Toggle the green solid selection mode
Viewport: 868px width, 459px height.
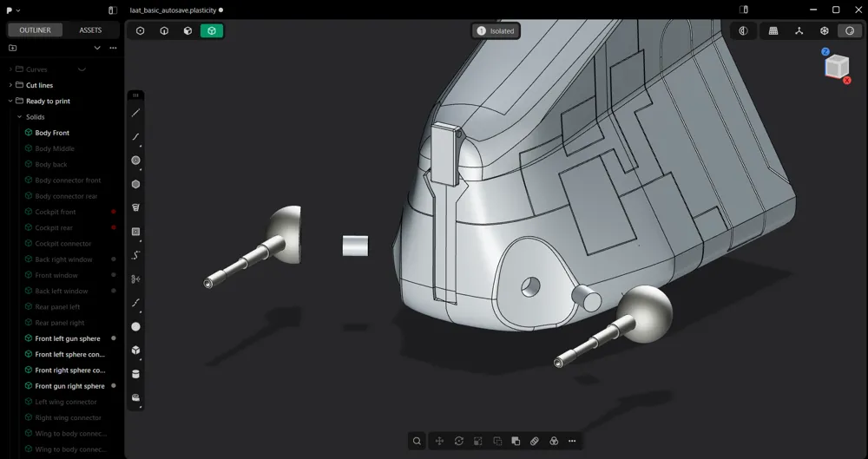click(x=212, y=31)
